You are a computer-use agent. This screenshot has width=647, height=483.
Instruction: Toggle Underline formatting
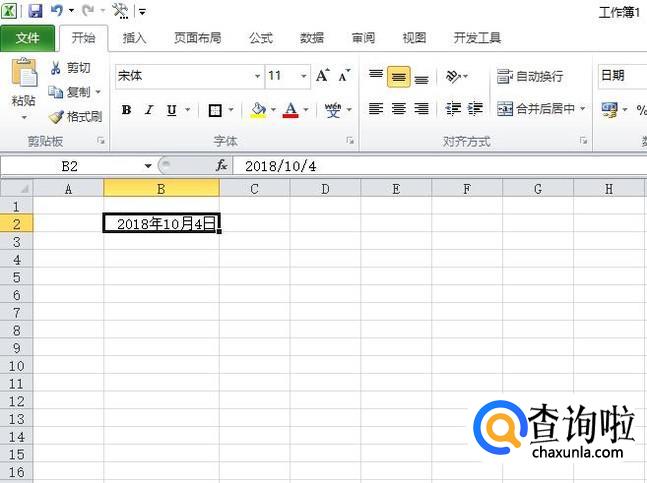(171, 110)
